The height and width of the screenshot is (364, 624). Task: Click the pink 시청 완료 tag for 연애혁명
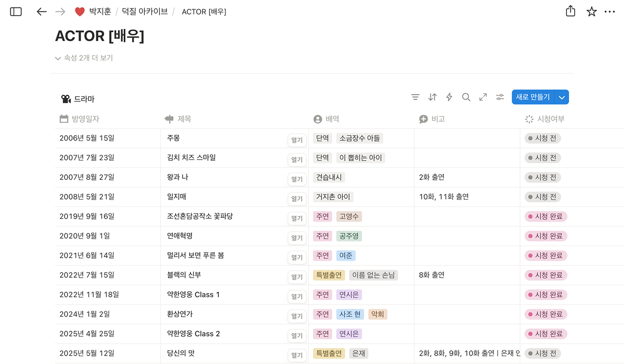point(546,236)
